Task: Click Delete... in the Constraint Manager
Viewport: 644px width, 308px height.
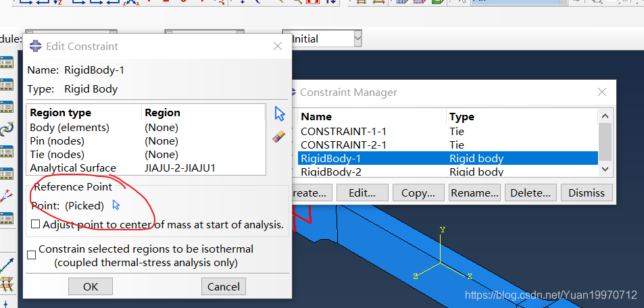Action: tap(530, 192)
